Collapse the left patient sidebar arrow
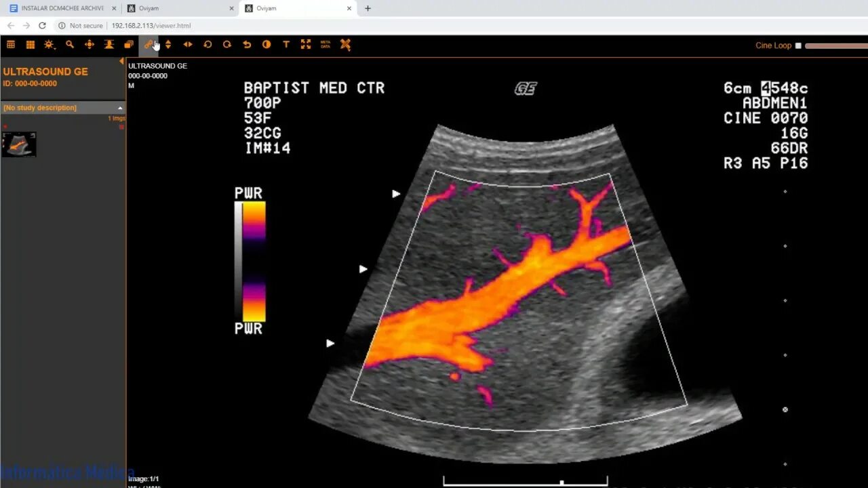The height and width of the screenshot is (488, 868). click(x=121, y=62)
